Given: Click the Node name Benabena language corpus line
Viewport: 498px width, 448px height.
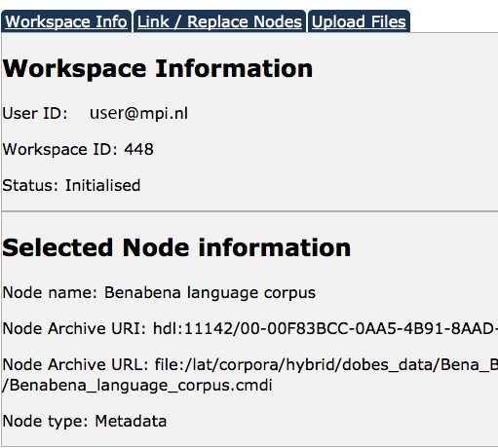Looking at the screenshot, I should coord(159,292).
